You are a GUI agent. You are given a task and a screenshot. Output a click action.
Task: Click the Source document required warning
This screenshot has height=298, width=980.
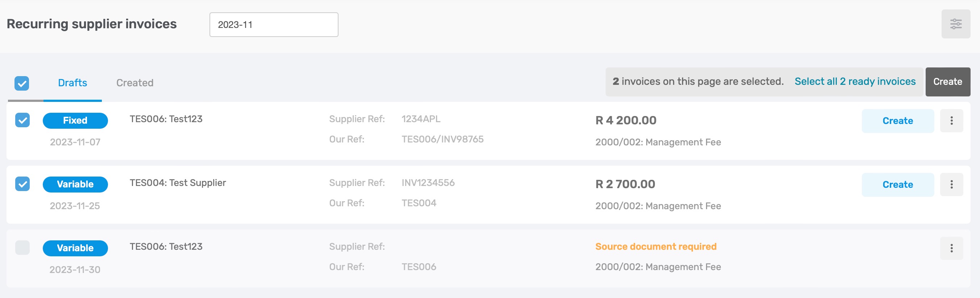coord(656,246)
